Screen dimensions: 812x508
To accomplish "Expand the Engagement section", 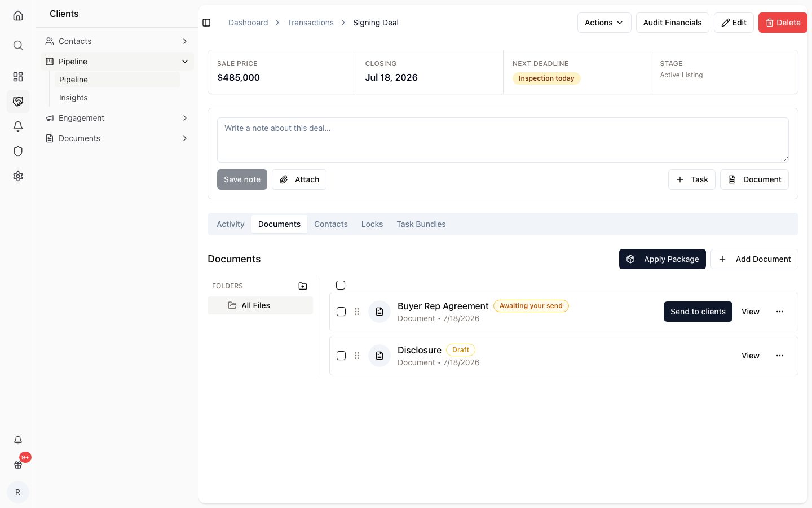I will [117, 118].
